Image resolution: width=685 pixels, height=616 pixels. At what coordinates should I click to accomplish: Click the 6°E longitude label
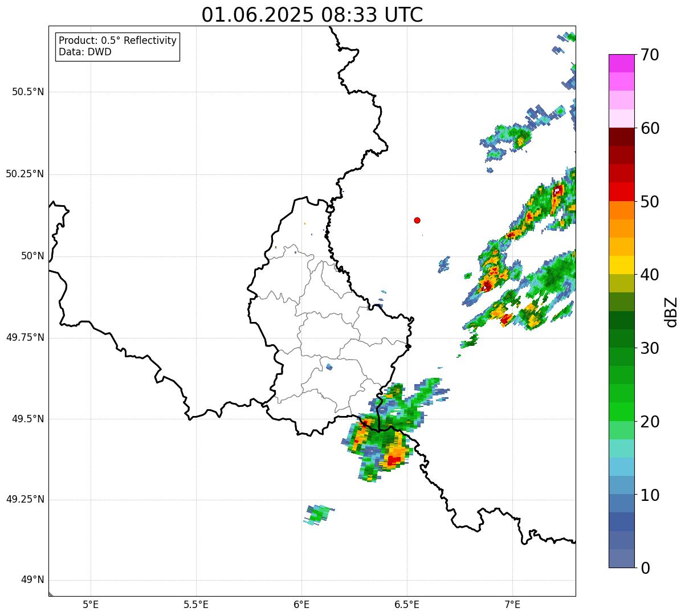pyautogui.click(x=301, y=604)
